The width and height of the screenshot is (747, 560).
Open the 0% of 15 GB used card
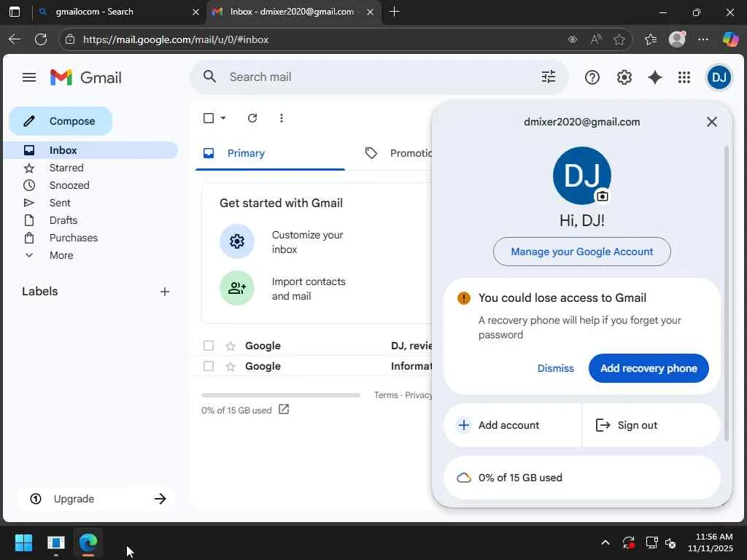tap(581, 478)
